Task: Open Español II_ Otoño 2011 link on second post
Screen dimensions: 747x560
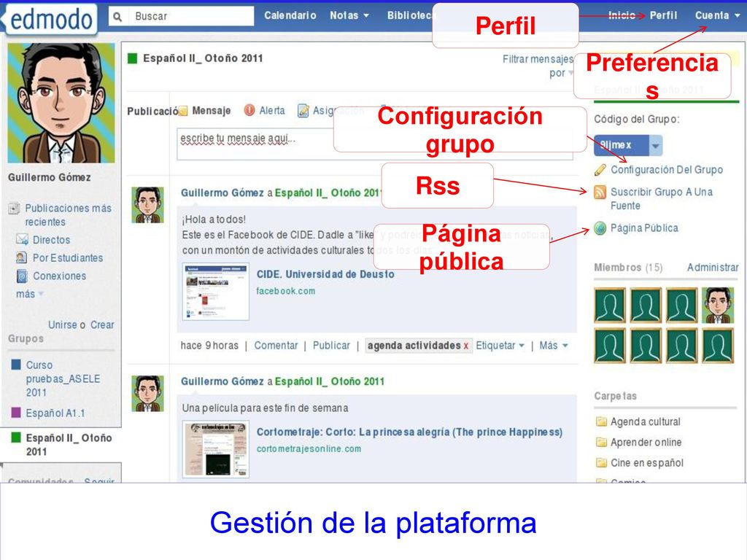Action: [x=330, y=381]
